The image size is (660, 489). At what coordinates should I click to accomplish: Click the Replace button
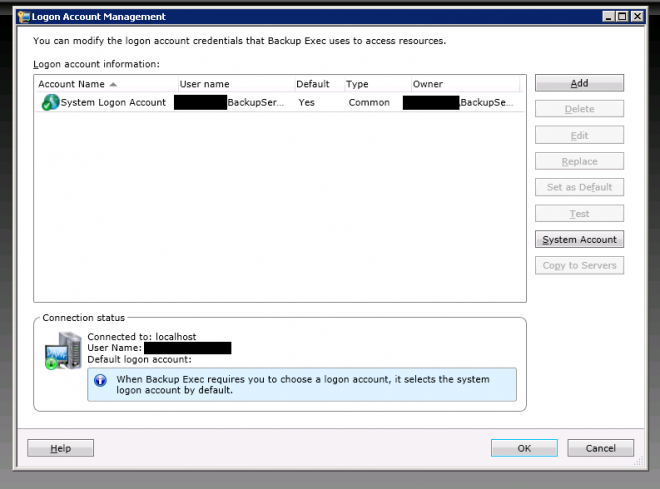click(x=579, y=161)
